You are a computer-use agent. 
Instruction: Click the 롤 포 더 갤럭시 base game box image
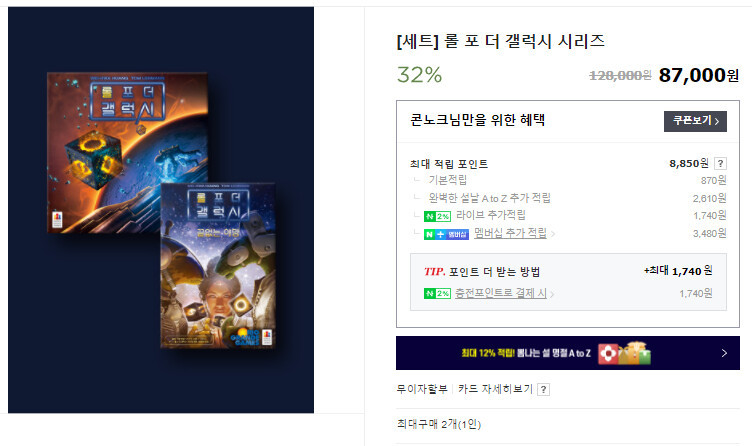[x=127, y=153]
